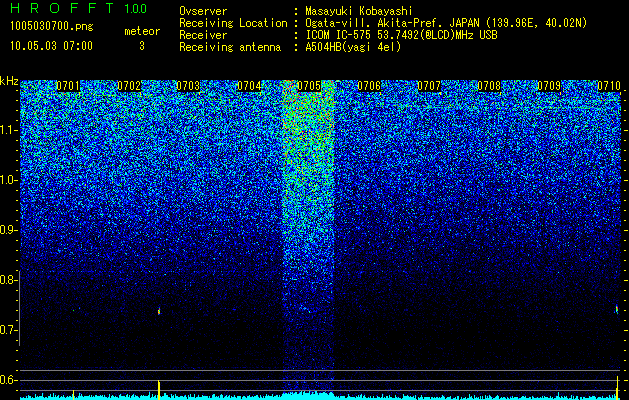Image resolution: width=629 pixels, height=400 pixels.
Task: Click the meteor label
Action: click(142, 31)
